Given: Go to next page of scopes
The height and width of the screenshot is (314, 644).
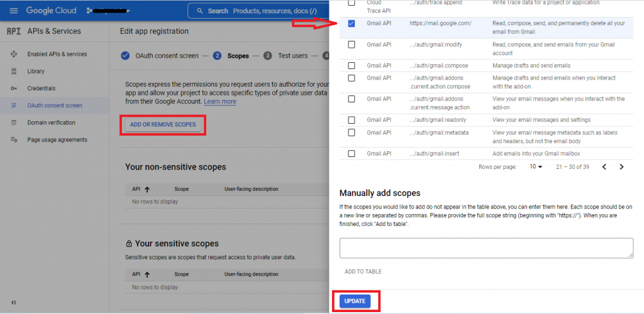Looking at the screenshot, I should 621,167.
